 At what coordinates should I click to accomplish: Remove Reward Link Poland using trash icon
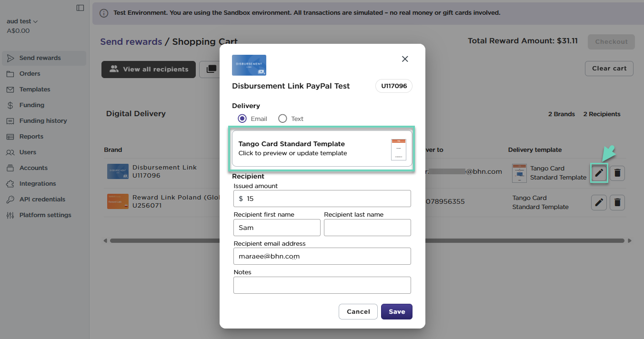pos(617,203)
